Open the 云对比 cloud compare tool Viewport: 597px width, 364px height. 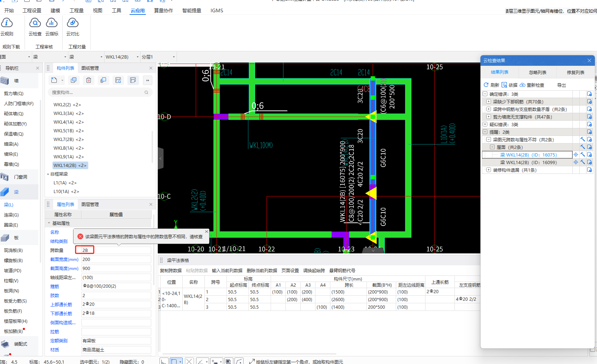[x=73, y=27]
